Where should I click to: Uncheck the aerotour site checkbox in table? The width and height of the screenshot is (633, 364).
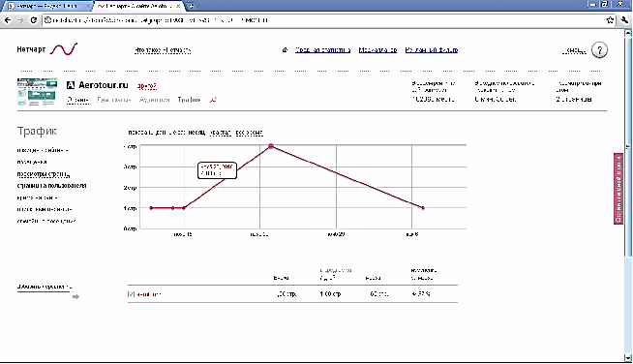click(x=131, y=294)
